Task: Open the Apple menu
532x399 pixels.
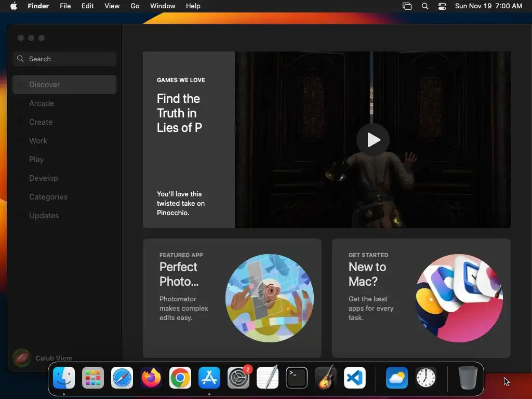Action: point(14,6)
